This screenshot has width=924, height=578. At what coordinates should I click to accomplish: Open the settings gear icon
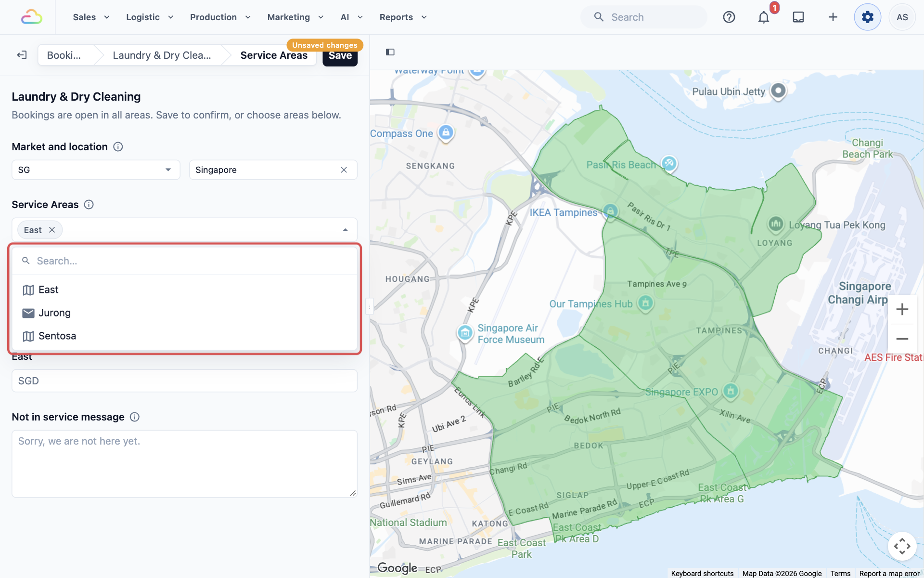click(868, 17)
